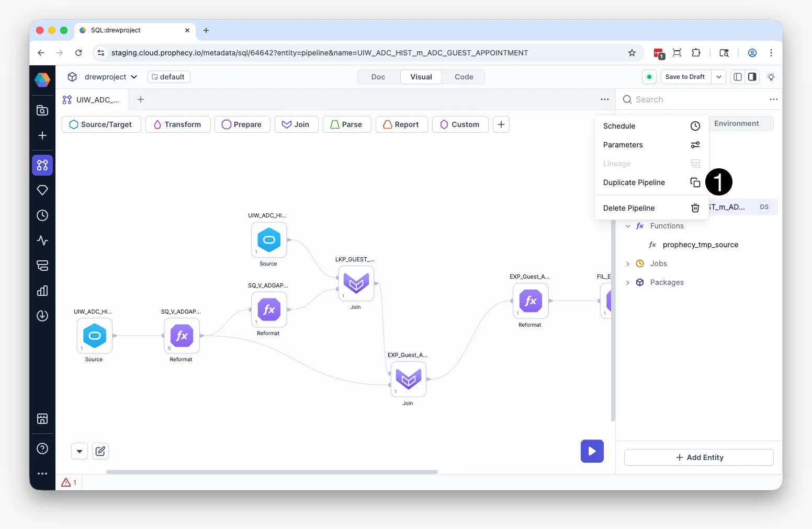The height and width of the screenshot is (529, 812).
Task: Switch to Visual view tab
Action: [421, 77]
